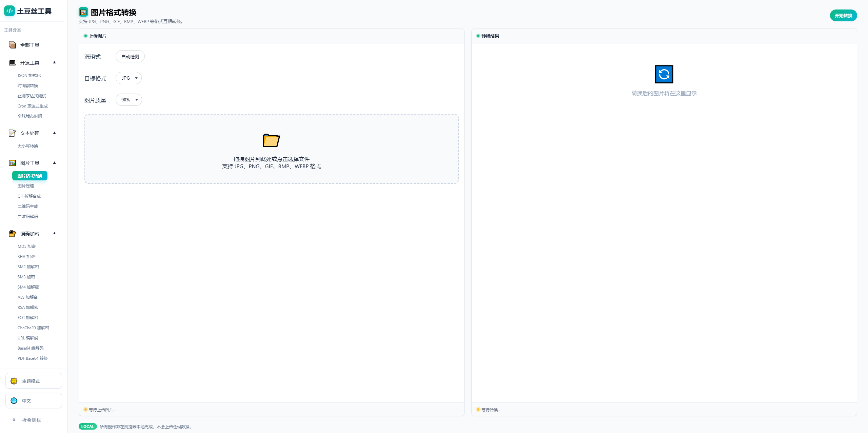This screenshot has height=433, width=868.
Task: Switch language via 中文 button label
Action: [26, 401]
